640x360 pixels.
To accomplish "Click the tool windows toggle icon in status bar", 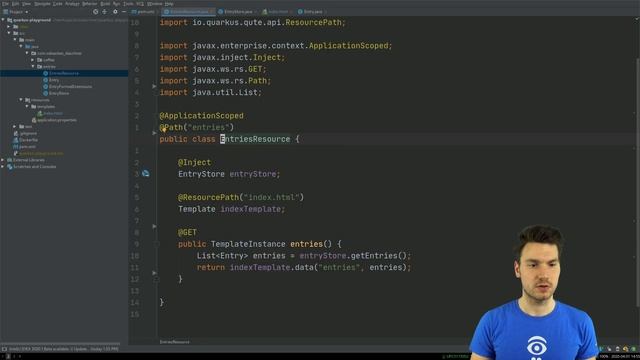I will point(4,349).
